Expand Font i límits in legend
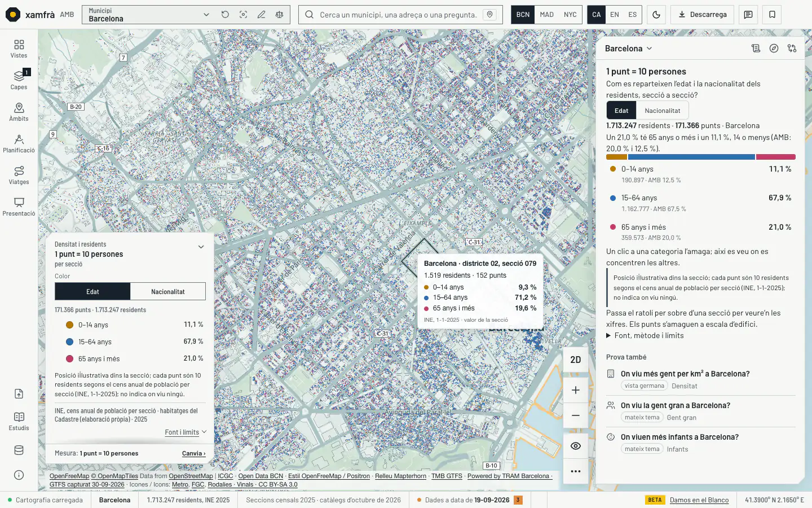This screenshot has height=508, width=812. (186, 432)
